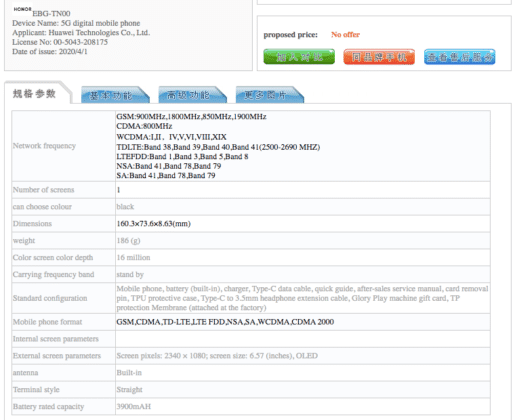The image size is (515, 420).
Task: Click the Network frequency row label
Action: click(44, 146)
